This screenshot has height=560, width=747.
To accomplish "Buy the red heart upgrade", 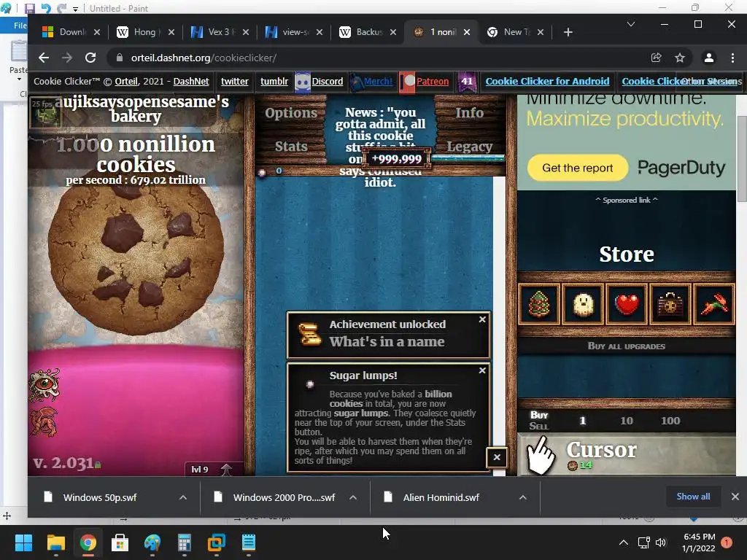I will tap(627, 304).
